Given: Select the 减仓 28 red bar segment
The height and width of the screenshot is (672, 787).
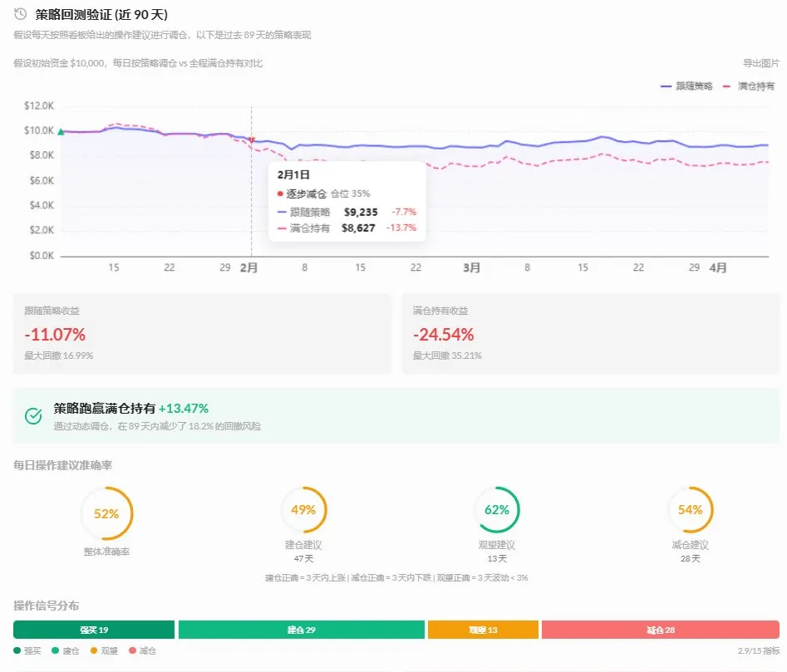Looking at the screenshot, I should [660, 630].
